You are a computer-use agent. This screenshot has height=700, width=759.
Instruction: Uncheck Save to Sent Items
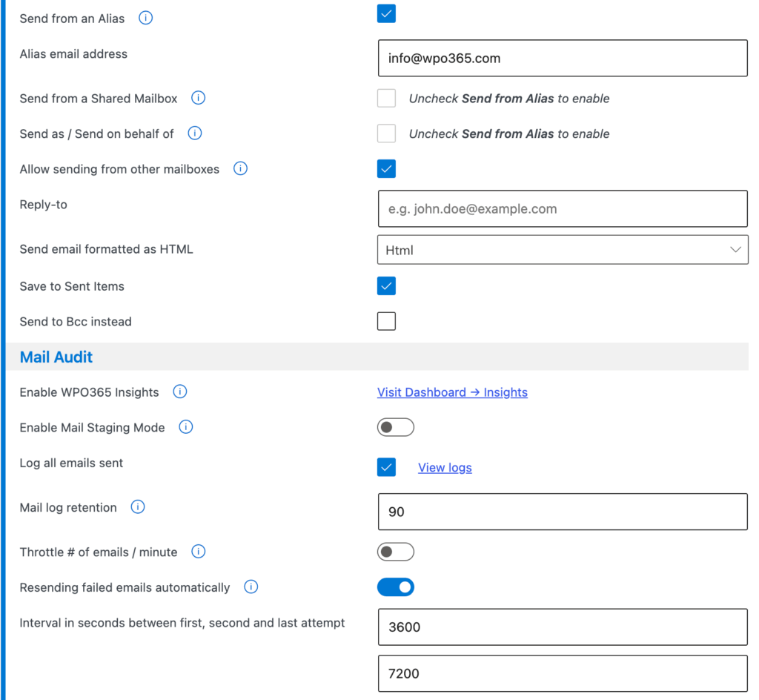point(386,286)
